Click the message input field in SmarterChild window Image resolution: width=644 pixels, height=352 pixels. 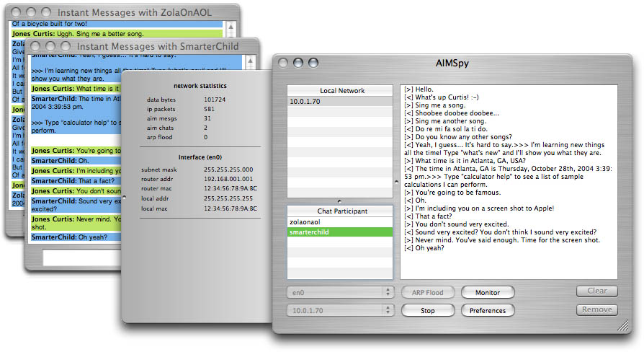pos(82,258)
